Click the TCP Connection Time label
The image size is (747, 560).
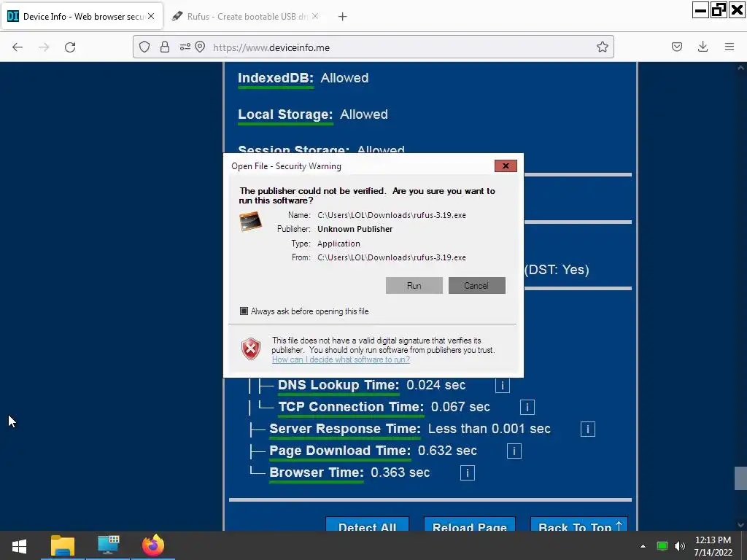(x=351, y=407)
